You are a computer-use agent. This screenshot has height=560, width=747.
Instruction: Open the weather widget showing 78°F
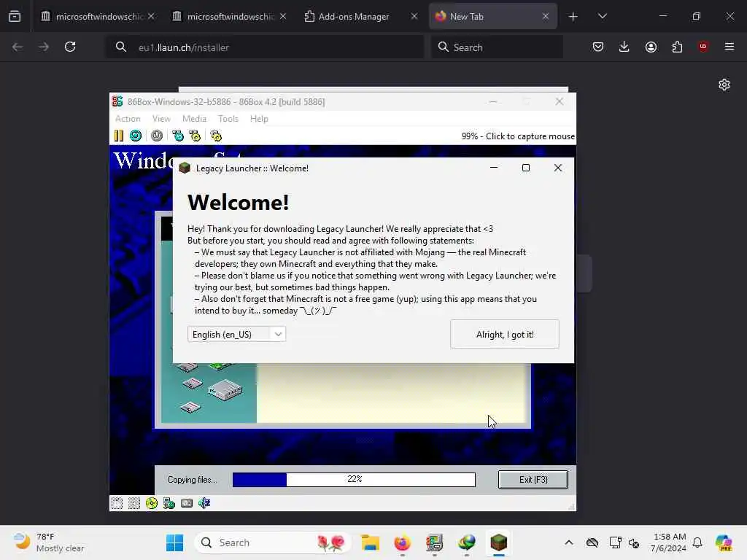tap(49, 542)
